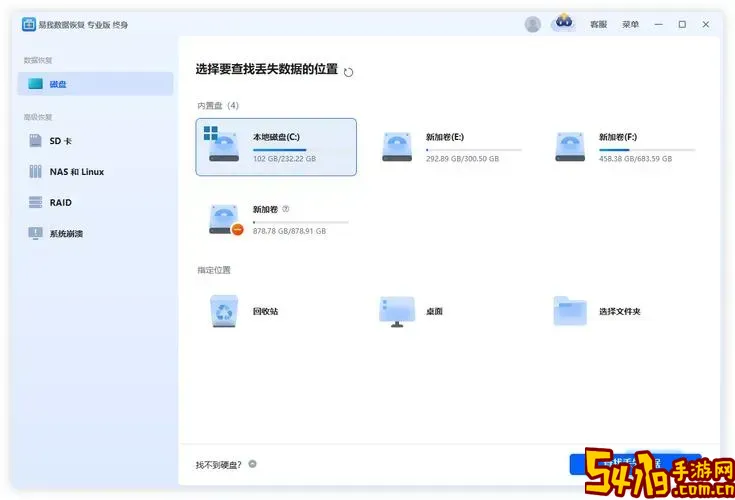Click the mascot icon in title bar

pyautogui.click(x=564, y=22)
